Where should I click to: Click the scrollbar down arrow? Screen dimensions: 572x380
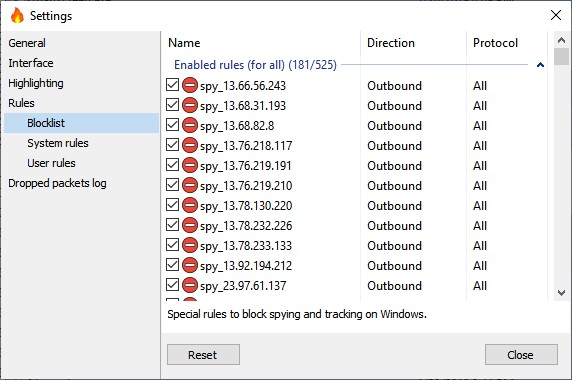pos(561,293)
